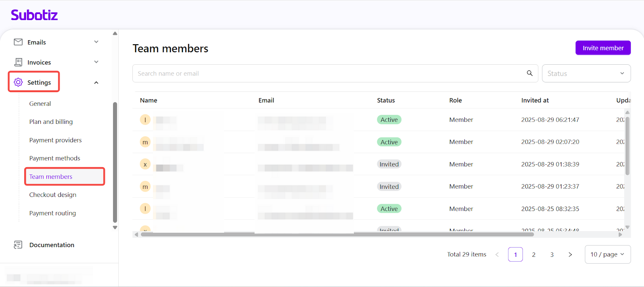This screenshot has height=287, width=644.
Task: Click the Documentation book icon
Action: tap(18, 245)
